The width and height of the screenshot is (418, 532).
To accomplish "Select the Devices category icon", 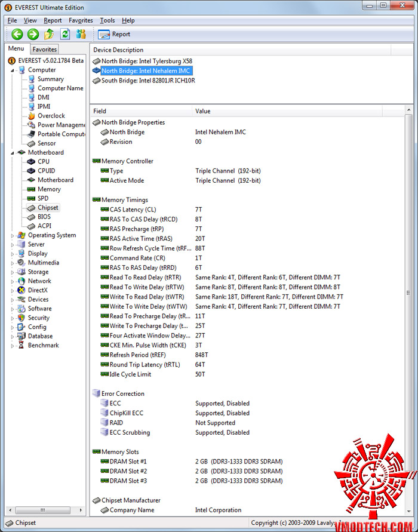I will point(21,299).
